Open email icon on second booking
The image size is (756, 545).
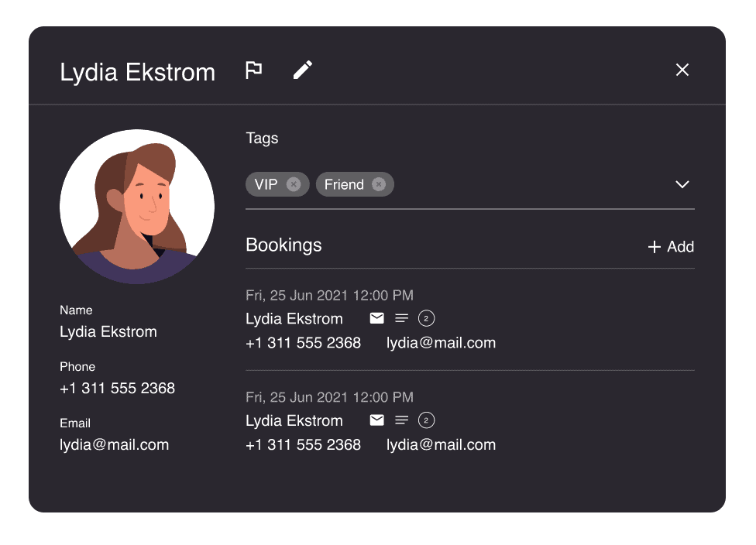click(x=377, y=420)
